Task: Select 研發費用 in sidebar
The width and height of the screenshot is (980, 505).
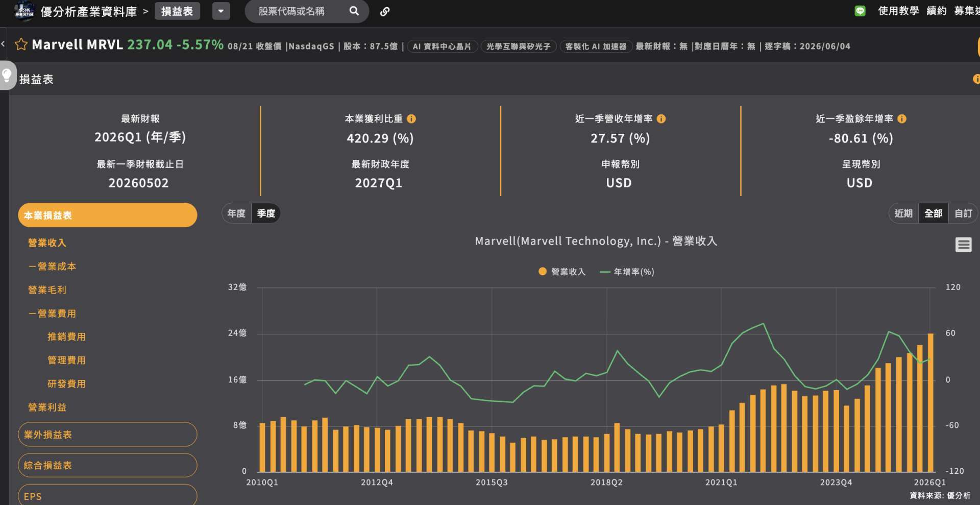Action: pos(66,384)
